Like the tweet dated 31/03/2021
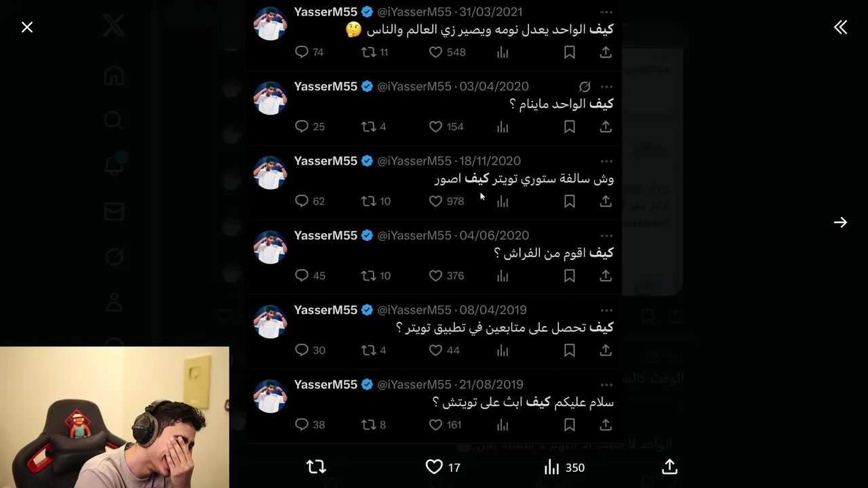The width and height of the screenshot is (868, 488). [x=436, y=52]
